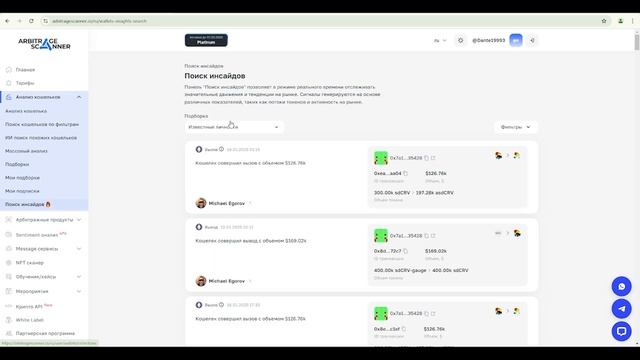Open the language selector dropdown
Image resolution: width=640 pixels, height=360 pixels.
pos(440,40)
